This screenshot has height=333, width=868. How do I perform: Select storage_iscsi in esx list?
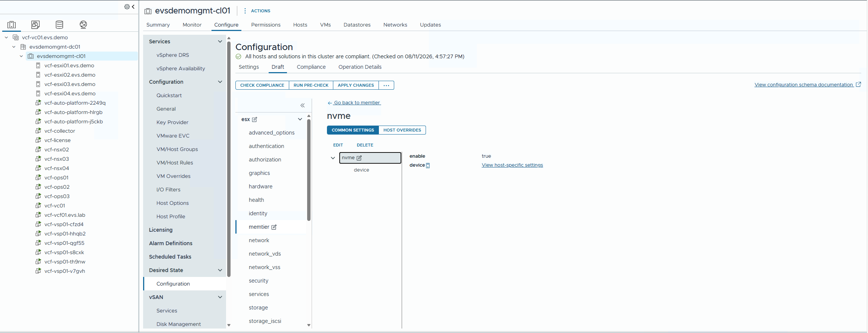(x=265, y=321)
